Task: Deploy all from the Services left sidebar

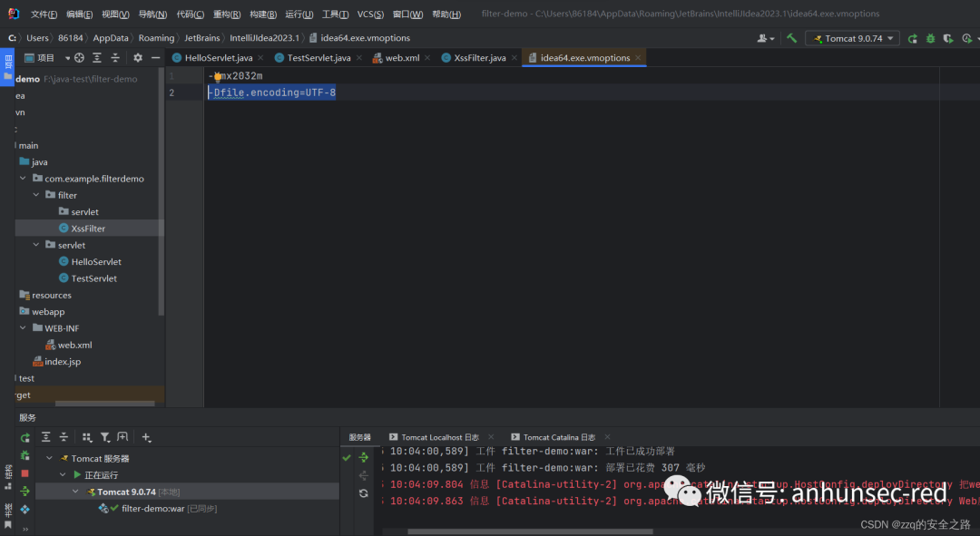Action: [x=25, y=491]
